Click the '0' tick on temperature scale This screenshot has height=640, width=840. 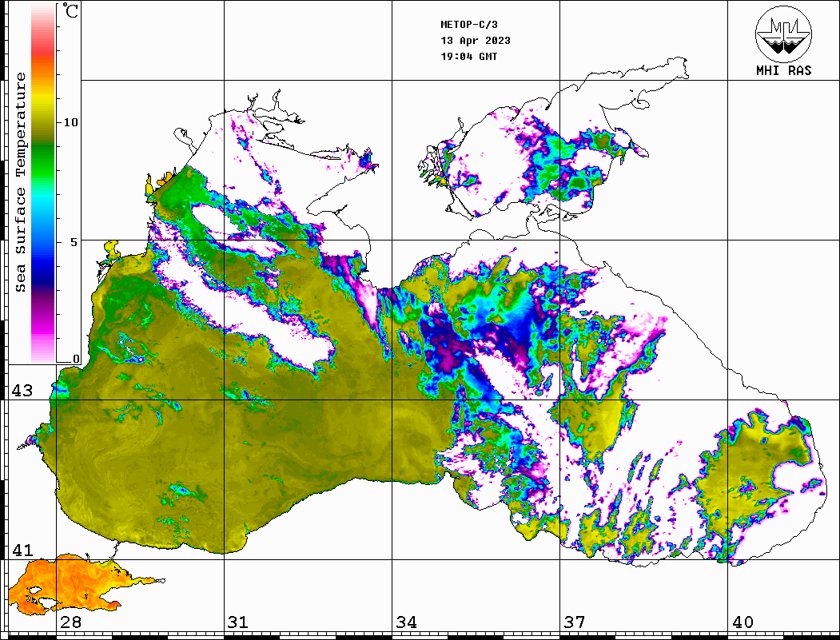(76, 360)
